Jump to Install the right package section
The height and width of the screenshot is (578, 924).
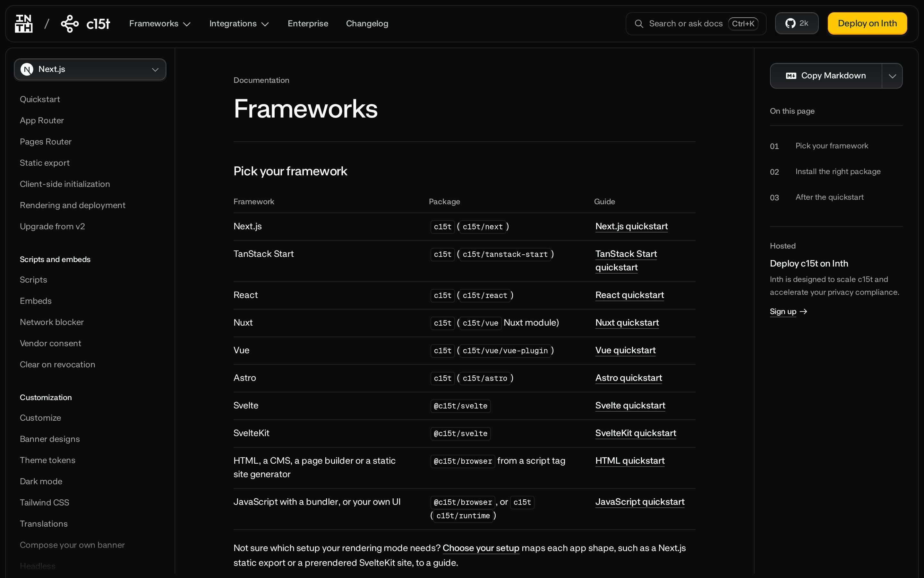click(838, 171)
